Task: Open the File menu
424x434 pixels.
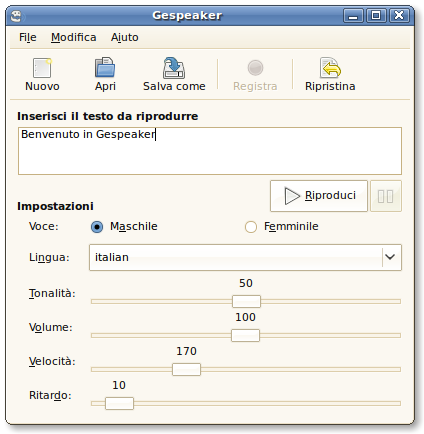Action: pyautogui.click(x=28, y=37)
